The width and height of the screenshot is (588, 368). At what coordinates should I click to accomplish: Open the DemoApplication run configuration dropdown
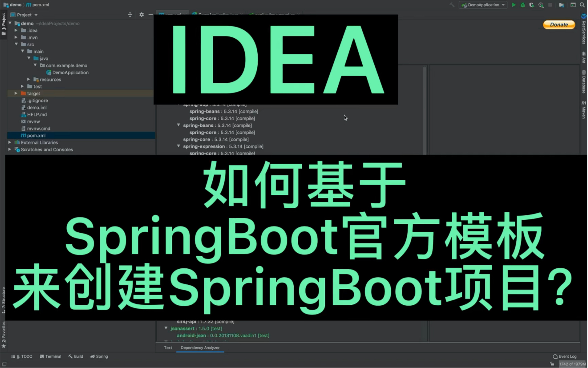coord(483,5)
